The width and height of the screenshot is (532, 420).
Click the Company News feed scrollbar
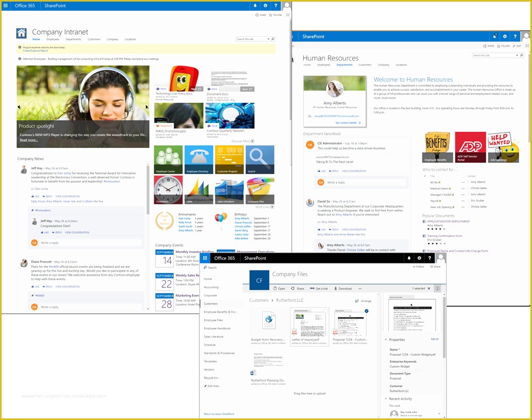click(x=148, y=190)
